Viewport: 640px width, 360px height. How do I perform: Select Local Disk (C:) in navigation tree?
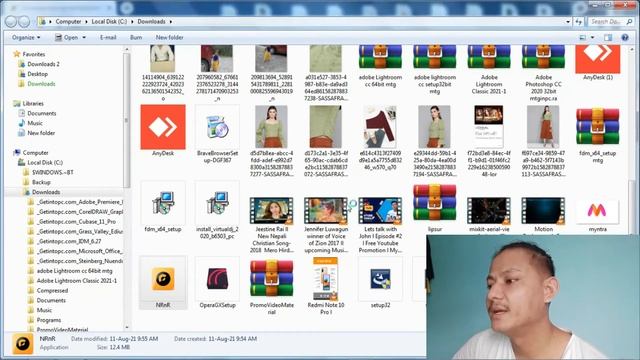pyautogui.click(x=45, y=162)
